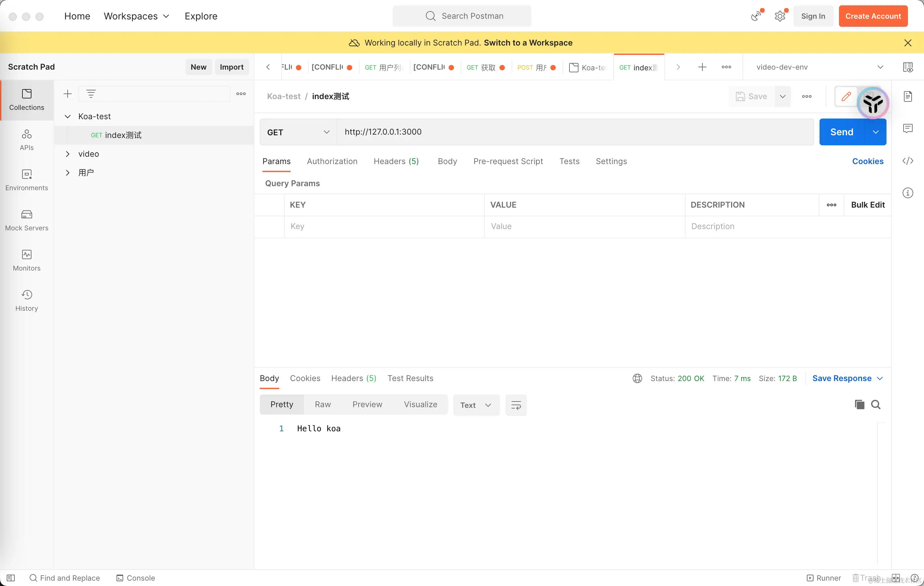Open the Save button dropdown arrow
This screenshot has height=586, width=924.
(x=782, y=97)
